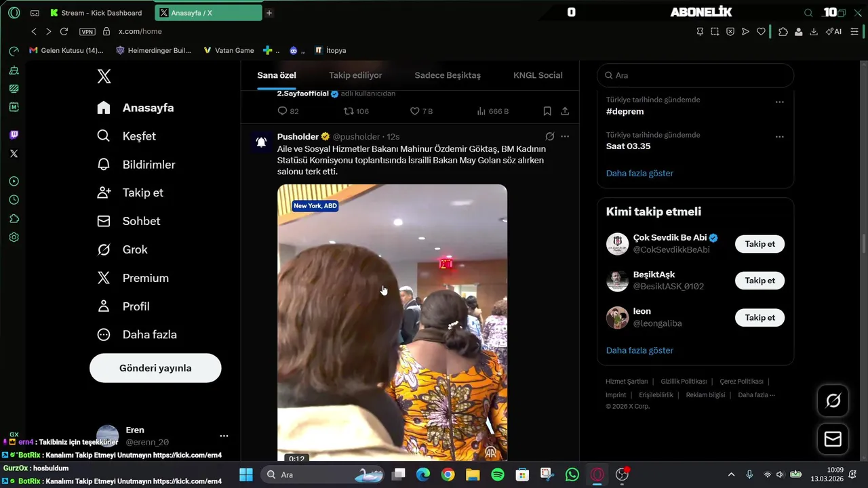Open a new browser tab
Screen dimensions: 868x488
click(x=269, y=13)
